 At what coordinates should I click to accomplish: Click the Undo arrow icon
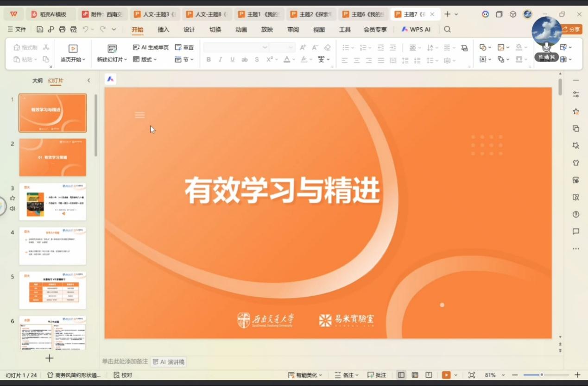85,29
